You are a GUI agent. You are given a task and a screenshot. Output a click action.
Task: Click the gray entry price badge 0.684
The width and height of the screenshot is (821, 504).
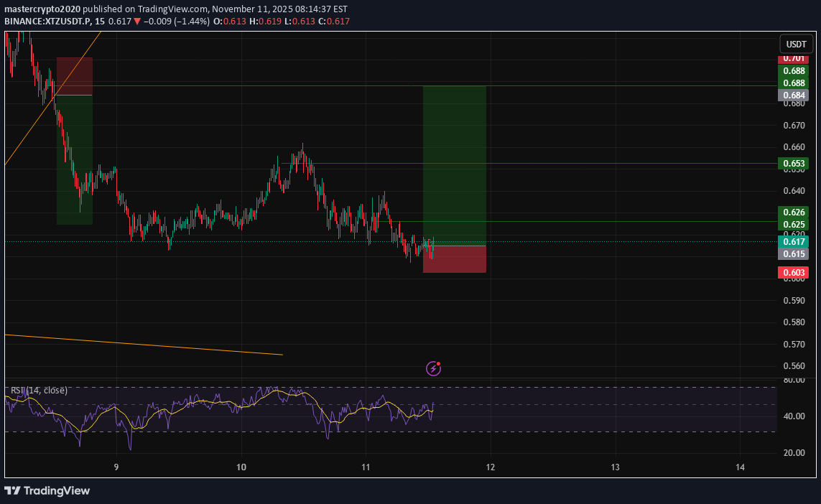tap(794, 95)
